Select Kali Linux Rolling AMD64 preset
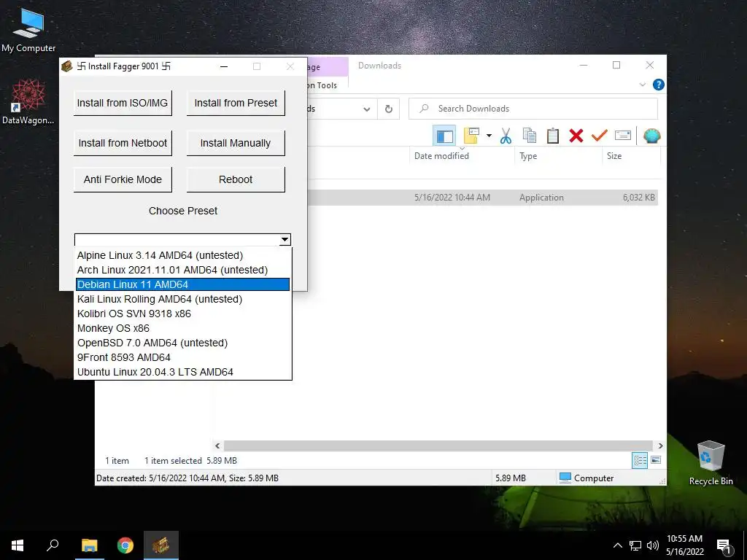Image resolution: width=747 pixels, height=560 pixels. [183, 299]
